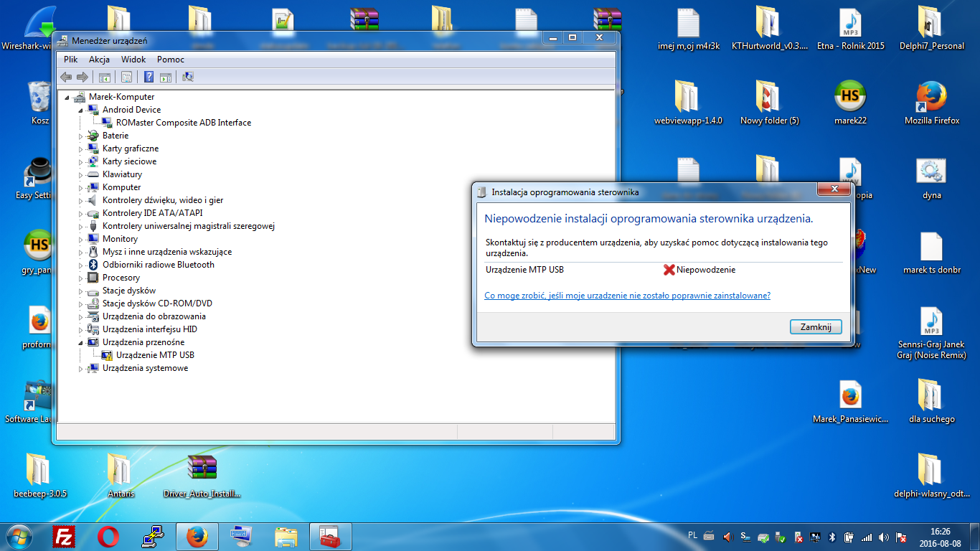Open the Widok menu
The image size is (980, 551).
point(133,60)
